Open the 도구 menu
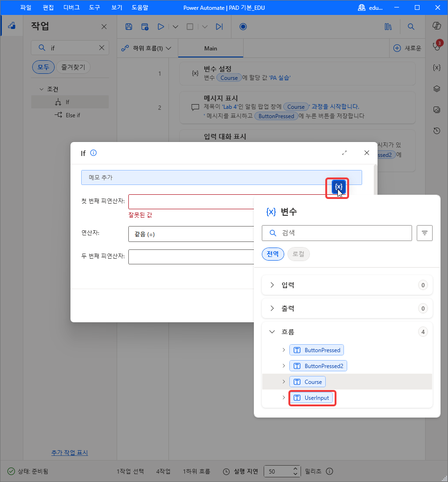 click(x=95, y=7)
